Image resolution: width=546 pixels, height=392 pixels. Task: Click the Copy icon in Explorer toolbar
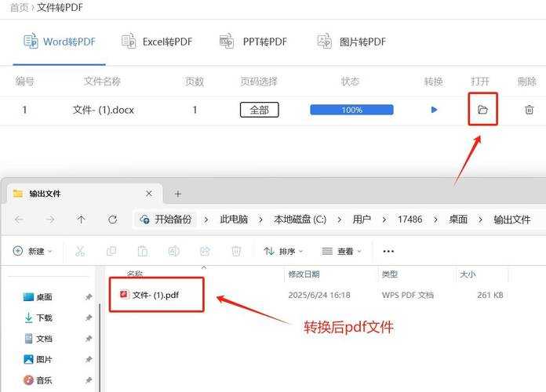(x=111, y=251)
